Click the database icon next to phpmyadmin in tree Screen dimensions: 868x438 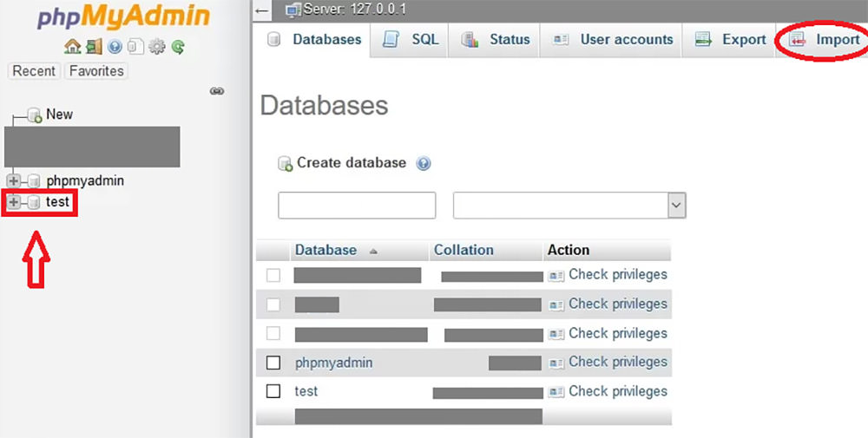[34, 181]
